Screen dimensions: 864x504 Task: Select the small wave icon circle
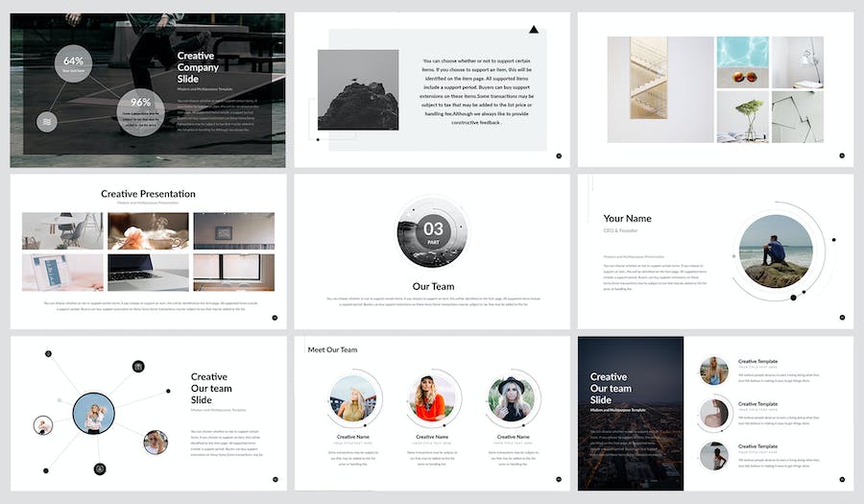point(47,122)
